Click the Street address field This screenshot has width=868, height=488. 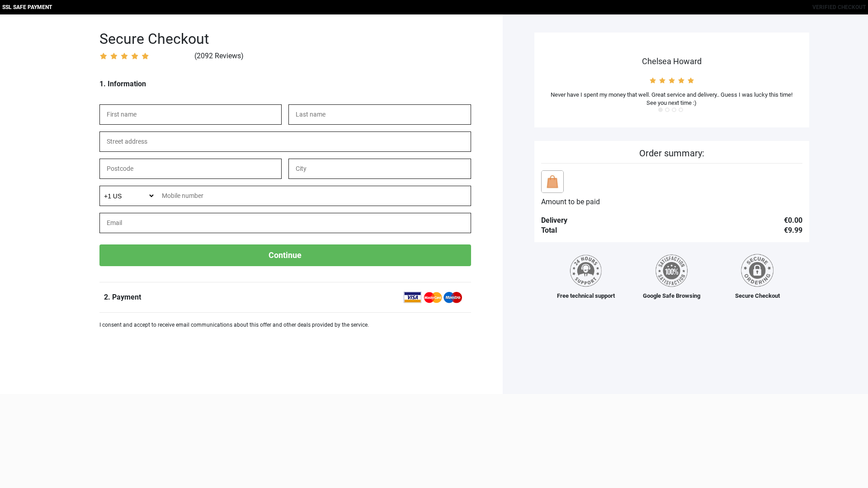(x=285, y=141)
